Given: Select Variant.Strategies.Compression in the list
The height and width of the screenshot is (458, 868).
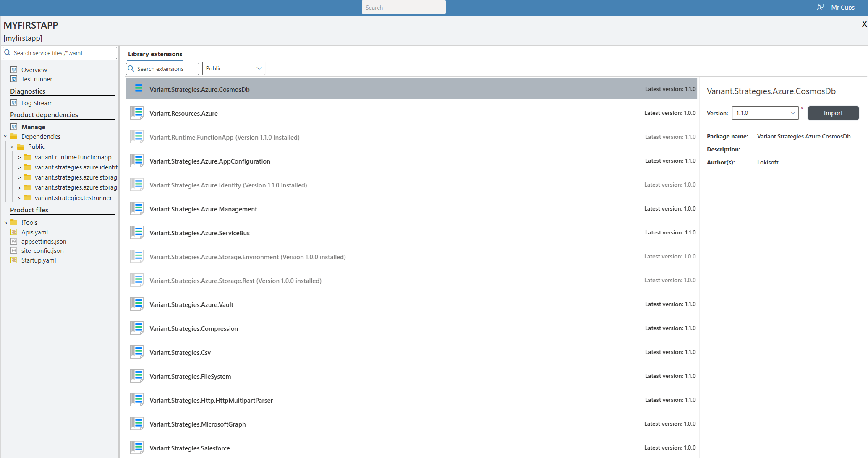Looking at the screenshot, I should (193, 328).
